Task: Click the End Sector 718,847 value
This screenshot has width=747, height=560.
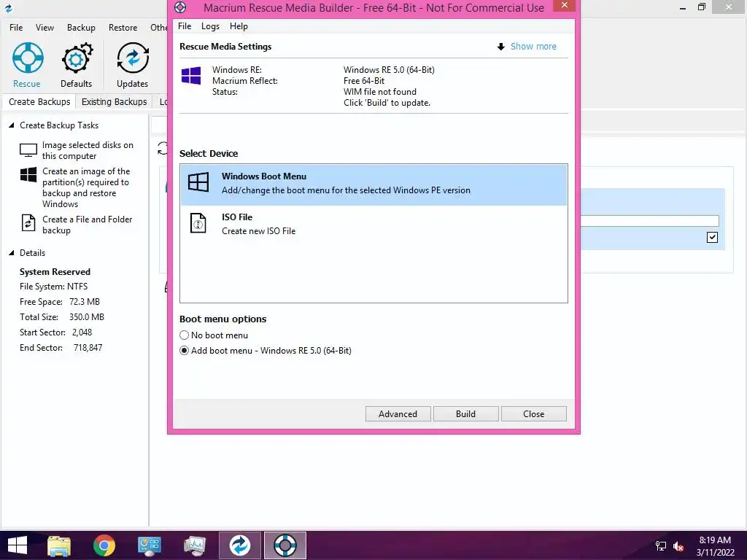Action: click(x=88, y=348)
